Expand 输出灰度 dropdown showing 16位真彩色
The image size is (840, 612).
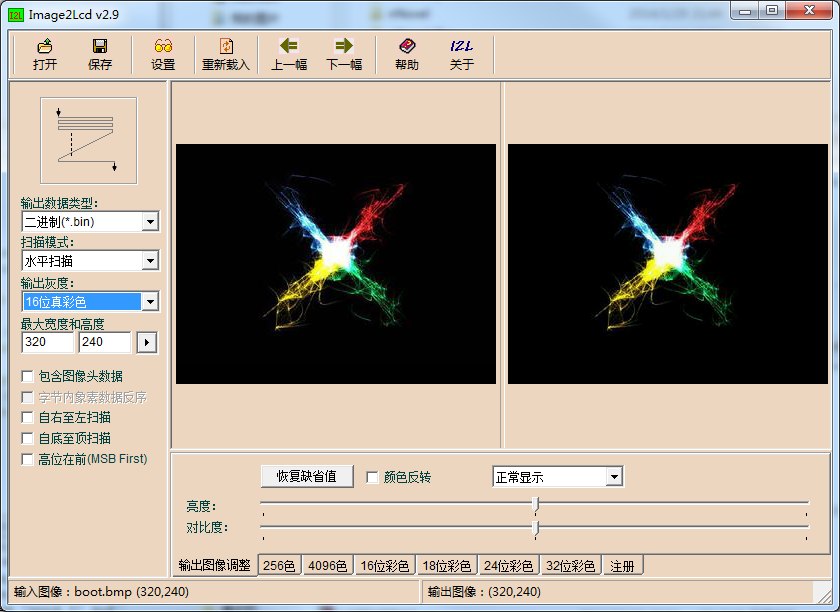(x=151, y=302)
